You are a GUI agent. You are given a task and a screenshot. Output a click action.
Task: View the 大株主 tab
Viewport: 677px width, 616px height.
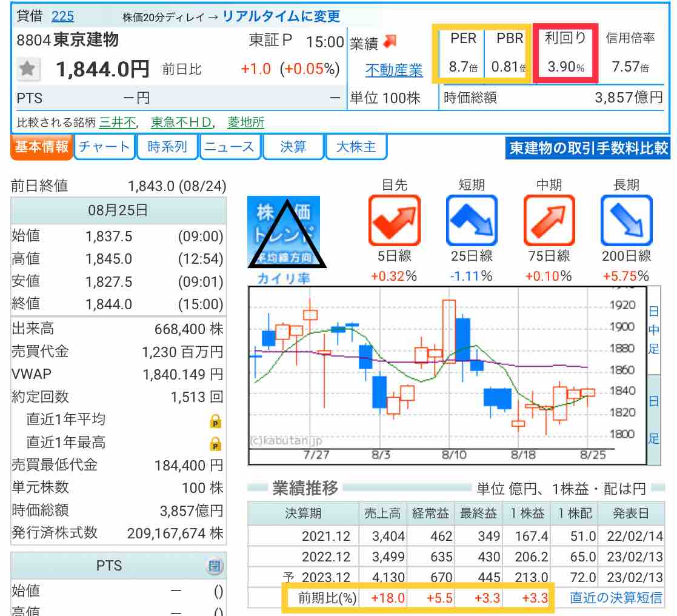356,147
